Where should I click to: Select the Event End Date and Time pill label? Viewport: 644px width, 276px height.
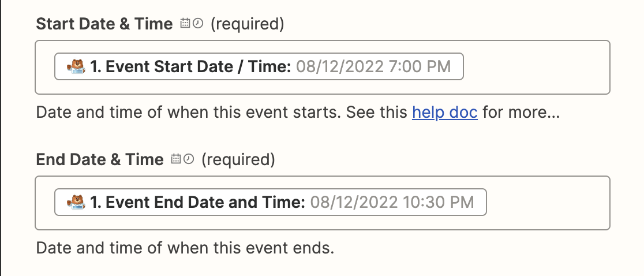pyautogui.click(x=197, y=202)
